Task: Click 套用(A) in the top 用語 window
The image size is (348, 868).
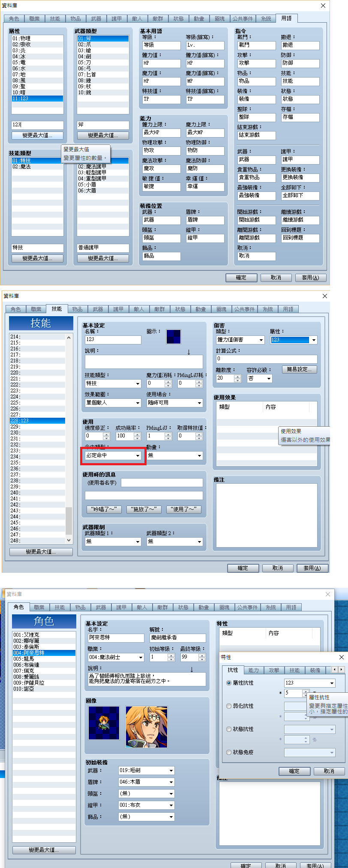Action: [311, 278]
